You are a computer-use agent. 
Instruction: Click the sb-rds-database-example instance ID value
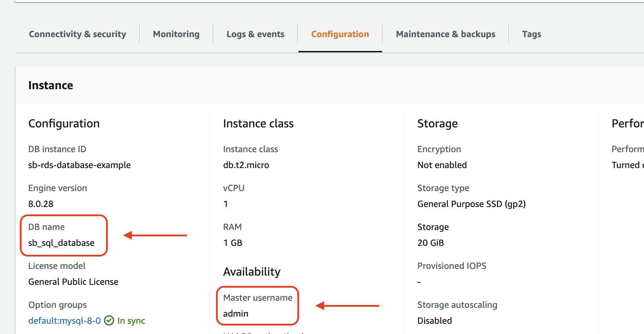point(79,165)
